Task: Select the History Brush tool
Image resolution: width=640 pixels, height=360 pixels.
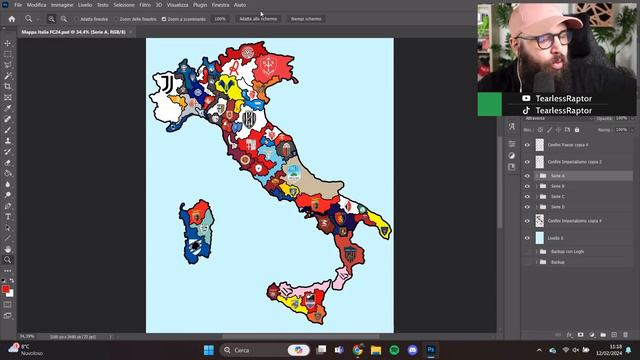Action: [7, 151]
